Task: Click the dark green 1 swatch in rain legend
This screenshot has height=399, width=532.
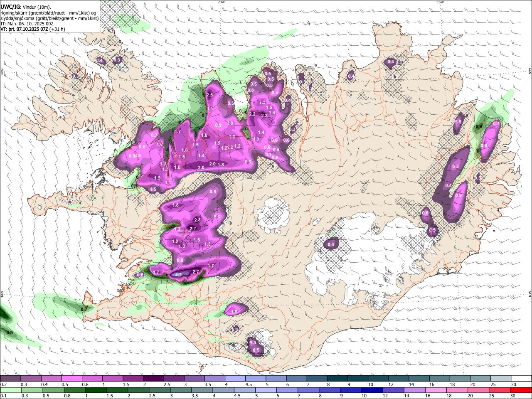Action: click(x=96, y=390)
